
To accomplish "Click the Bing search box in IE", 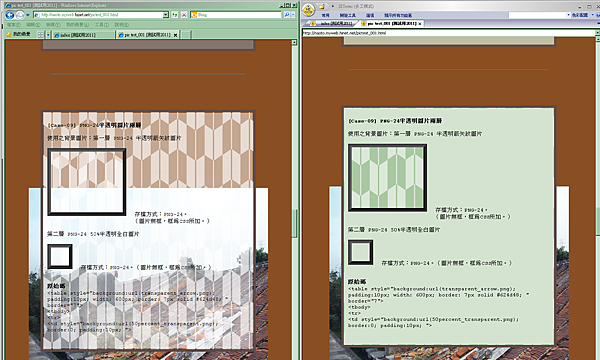I will click(x=236, y=15).
